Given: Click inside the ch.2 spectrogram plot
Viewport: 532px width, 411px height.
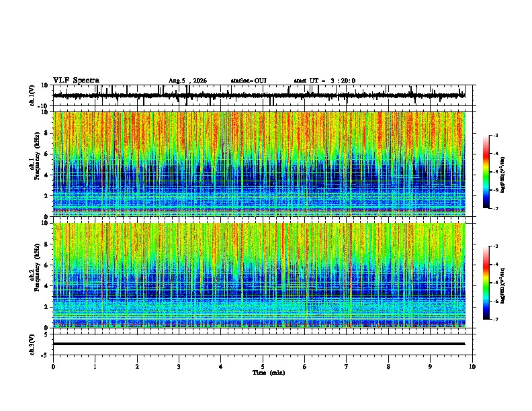Looking at the screenshot, I should (259, 275).
